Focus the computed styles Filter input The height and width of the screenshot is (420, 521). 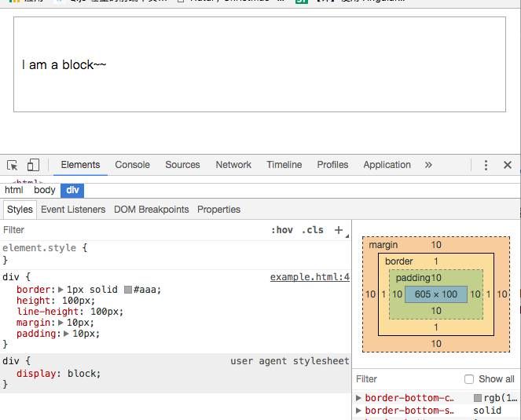[407, 379]
